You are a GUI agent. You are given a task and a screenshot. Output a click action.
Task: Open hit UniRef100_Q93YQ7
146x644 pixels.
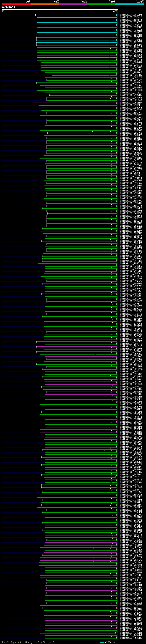coord(131,193)
